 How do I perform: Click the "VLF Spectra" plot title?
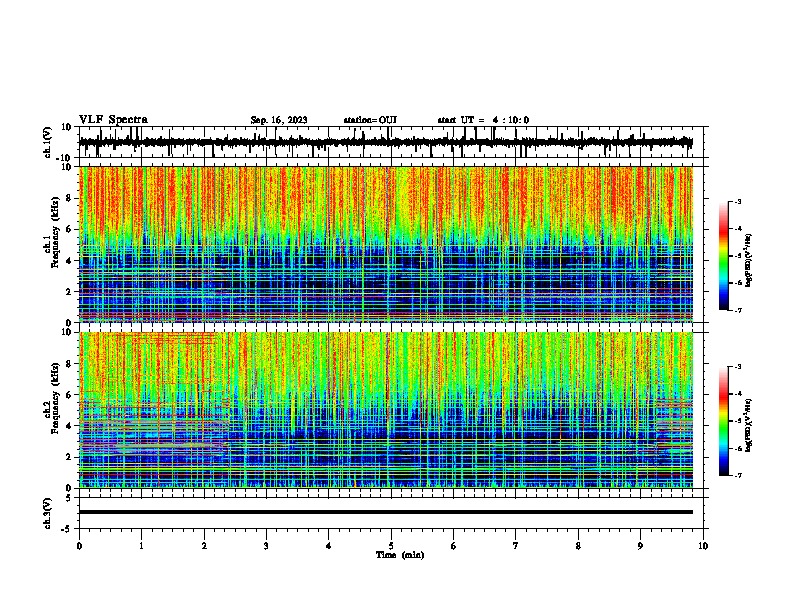[x=113, y=120]
